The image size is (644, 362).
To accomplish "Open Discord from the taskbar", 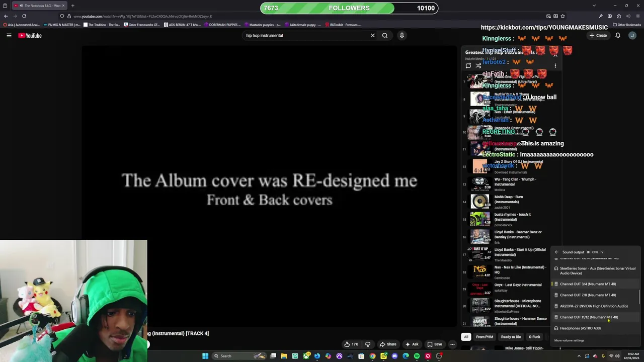I will click(394, 356).
